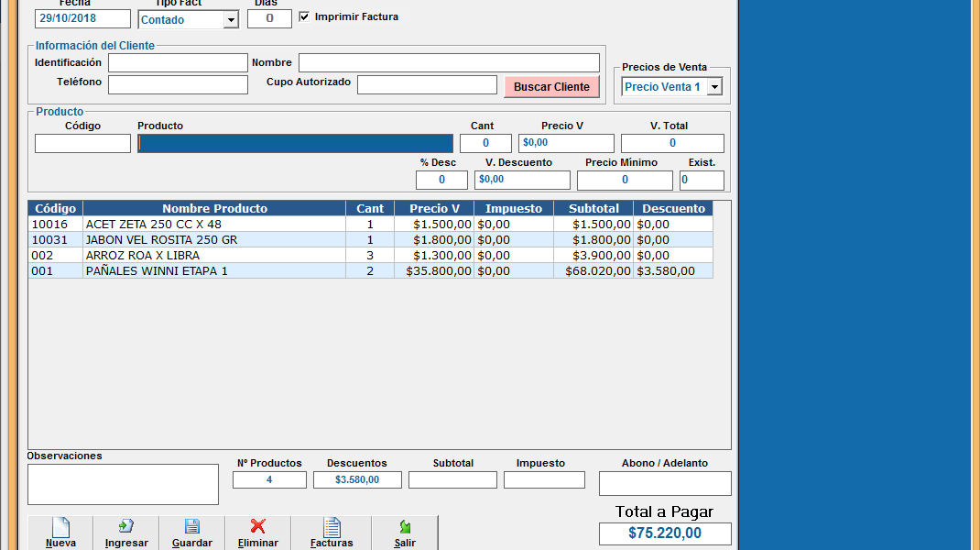Open the Tipo Fact Contado dropdown

pos(231,20)
